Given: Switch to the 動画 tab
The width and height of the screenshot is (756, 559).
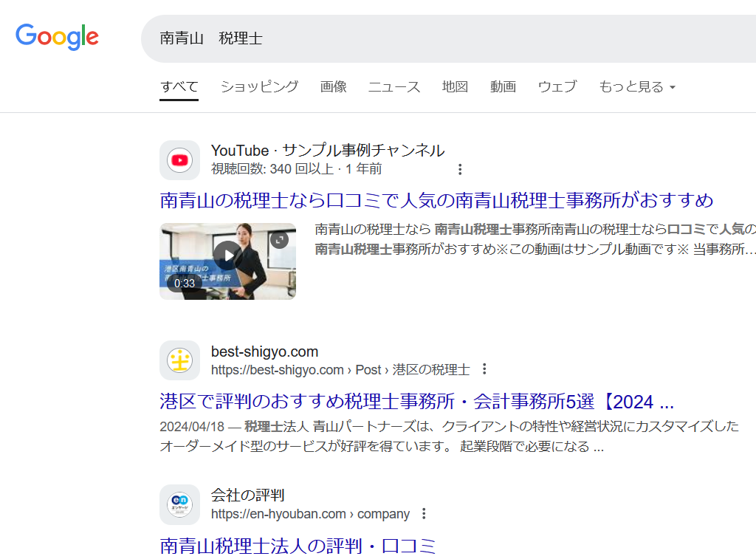Looking at the screenshot, I should (x=503, y=87).
